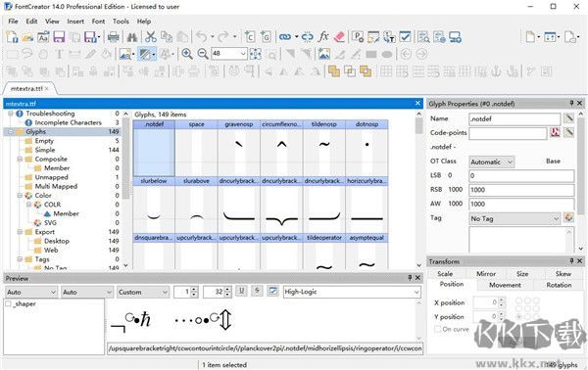The image size is (588, 370).
Task: Collapse the Troubleshooting tree node
Action: (11, 114)
